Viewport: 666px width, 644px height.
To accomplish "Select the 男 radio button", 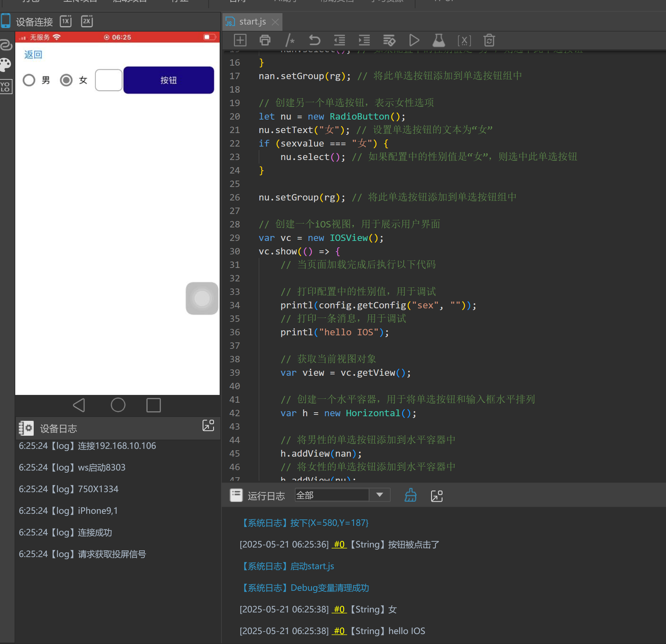I will tap(29, 80).
